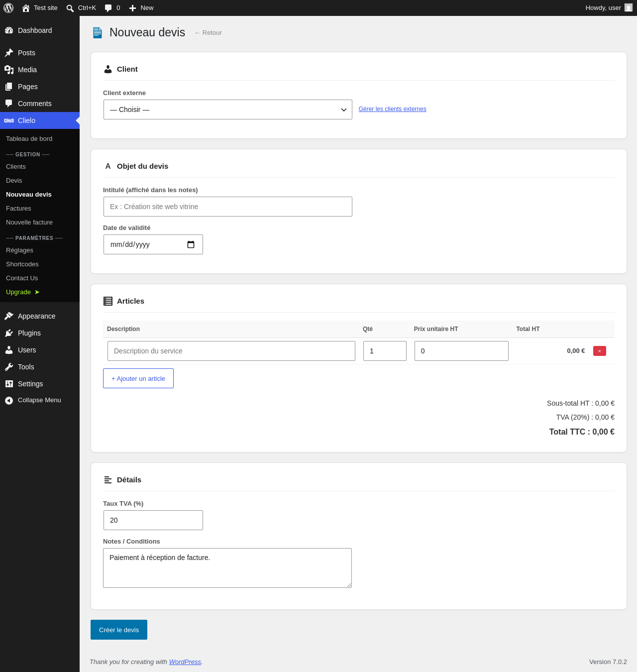Open the Comments sidebar menu
This screenshot has height=672, width=637.
point(40,104)
